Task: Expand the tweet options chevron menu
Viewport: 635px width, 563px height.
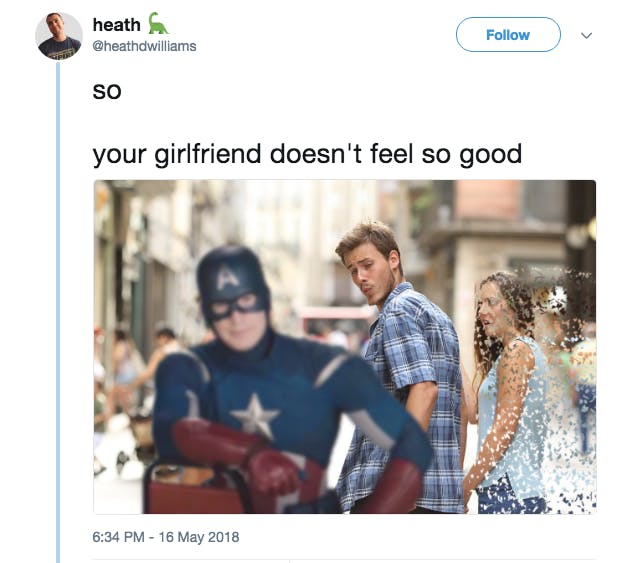Action: [586, 35]
